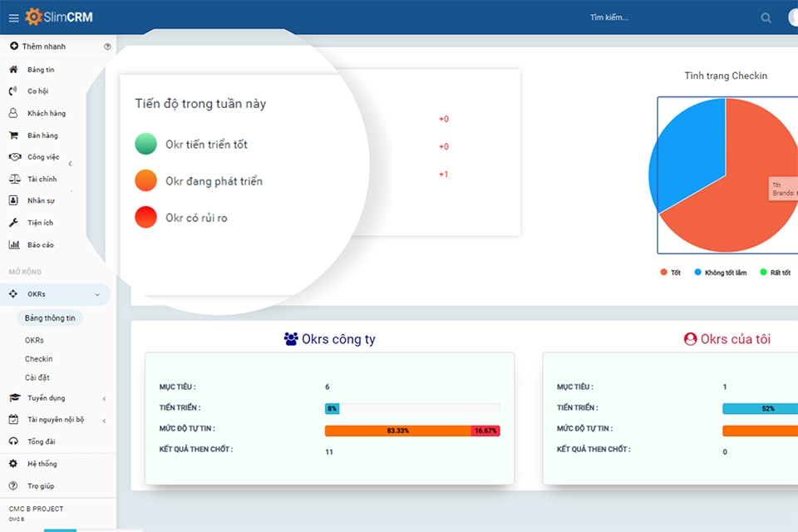Image resolution: width=798 pixels, height=532 pixels.
Task: Open the Tài chính module icon
Action: click(x=13, y=178)
